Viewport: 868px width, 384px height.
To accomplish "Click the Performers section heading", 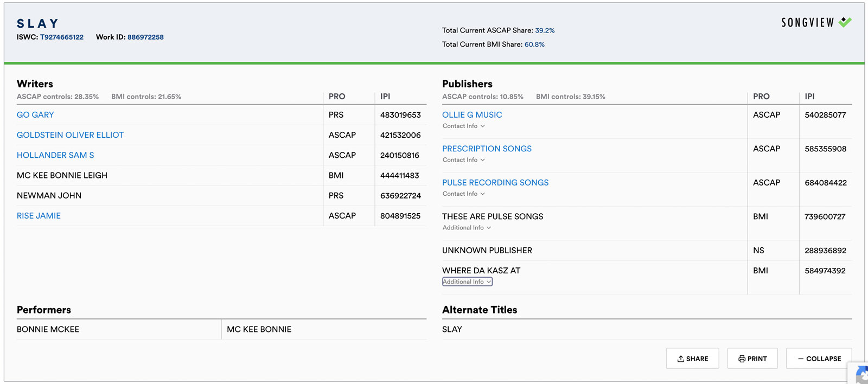I will click(44, 310).
